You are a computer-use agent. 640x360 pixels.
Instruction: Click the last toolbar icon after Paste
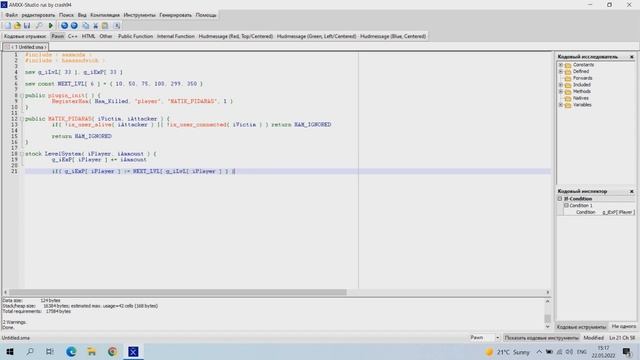click(x=117, y=26)
